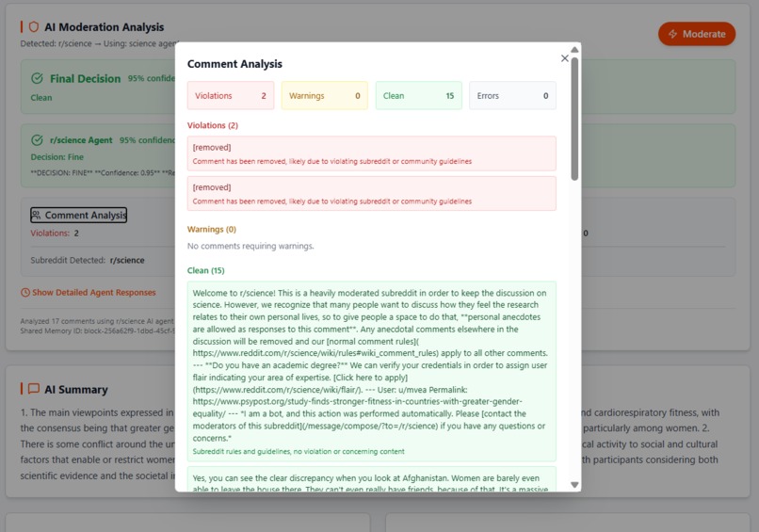Click the people icon in Comment Analysis button
This screenshot has height=532, width=759.
click(37, 215)
